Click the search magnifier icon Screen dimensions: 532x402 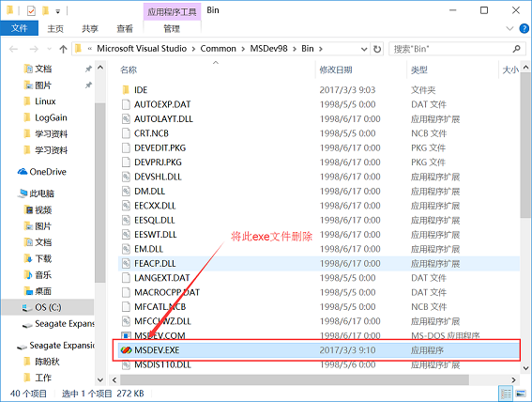pos(516,49)
